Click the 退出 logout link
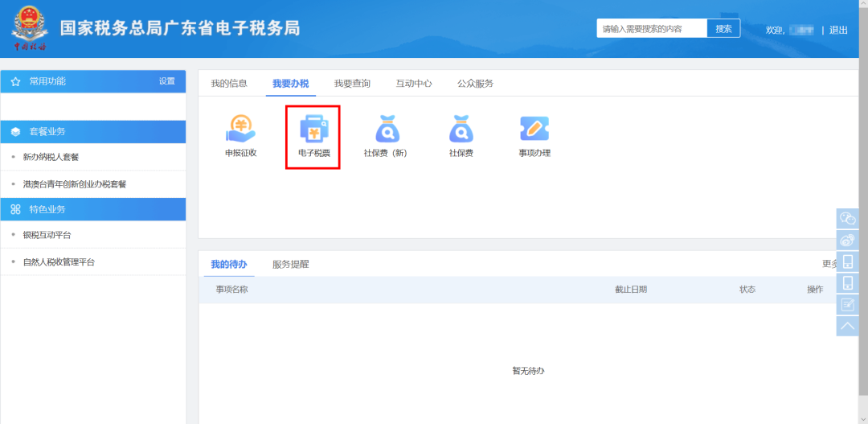The width and height of the screenshot is (868, 424). tap(838, 30)
